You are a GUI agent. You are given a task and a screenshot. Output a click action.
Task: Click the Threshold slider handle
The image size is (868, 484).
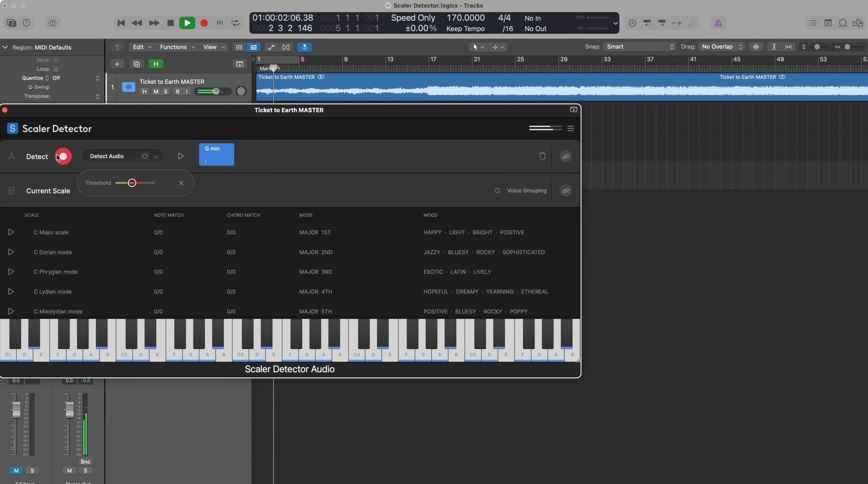pyautogui.click(x=132, y=183)
